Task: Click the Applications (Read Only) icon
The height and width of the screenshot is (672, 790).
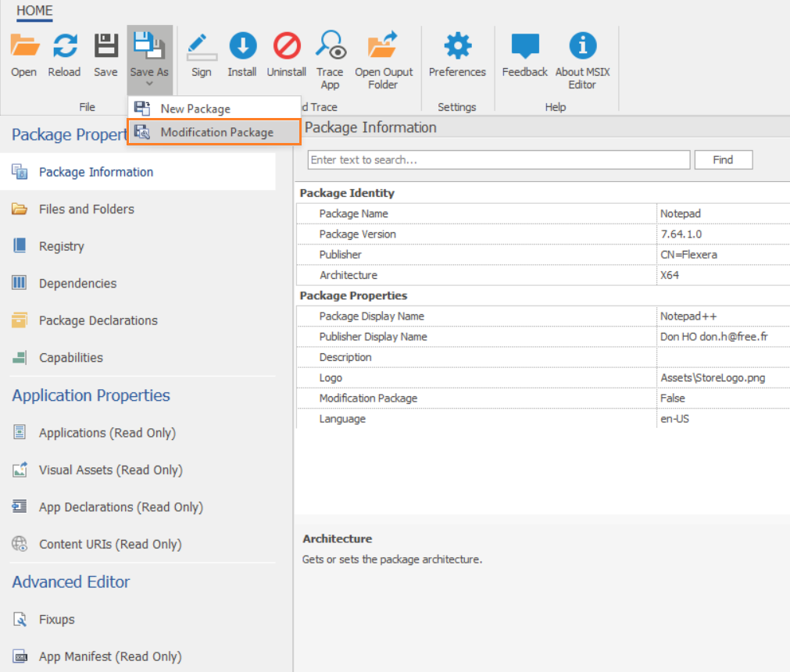Action: pos(20,431)
